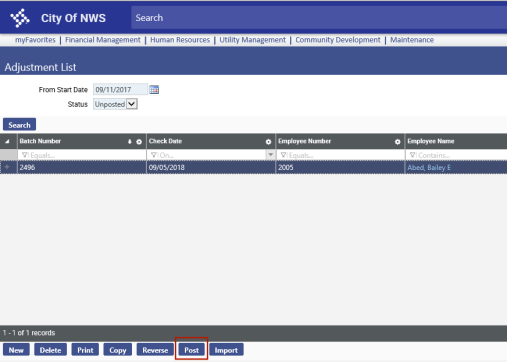The width and height of the screenshot is (507, 362).
Task: Click Employee Number Equals filter field
Action: (340, 155)
